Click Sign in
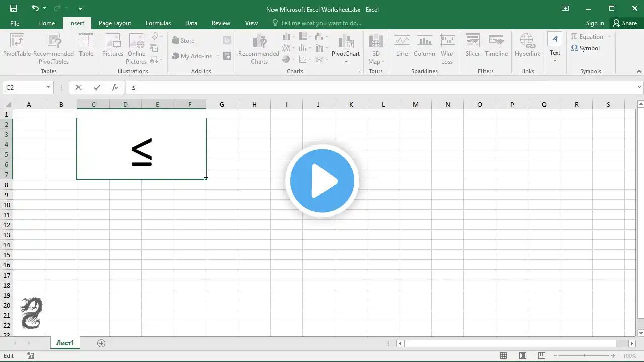The image size is (644, 362). pos(595,23)
